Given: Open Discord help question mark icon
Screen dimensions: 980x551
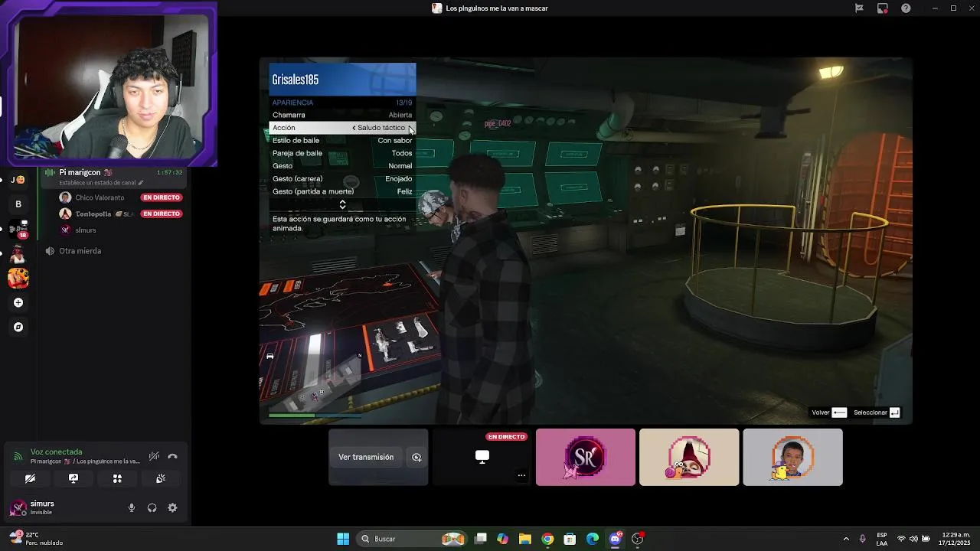Looking at the screenshot, I should pos(906,8).
